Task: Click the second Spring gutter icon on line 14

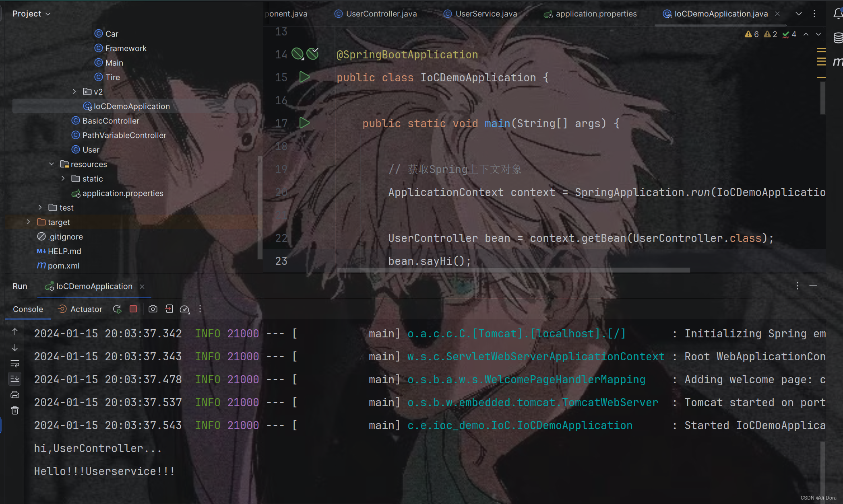Action: point(312,54)
